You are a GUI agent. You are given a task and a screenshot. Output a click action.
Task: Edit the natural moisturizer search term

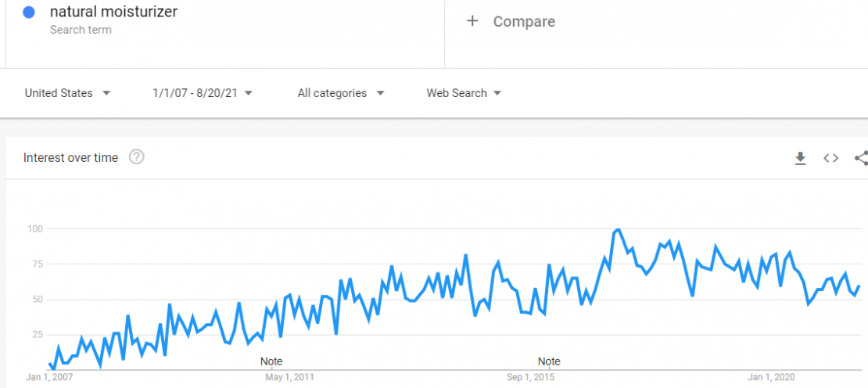[x=113, y=12]
